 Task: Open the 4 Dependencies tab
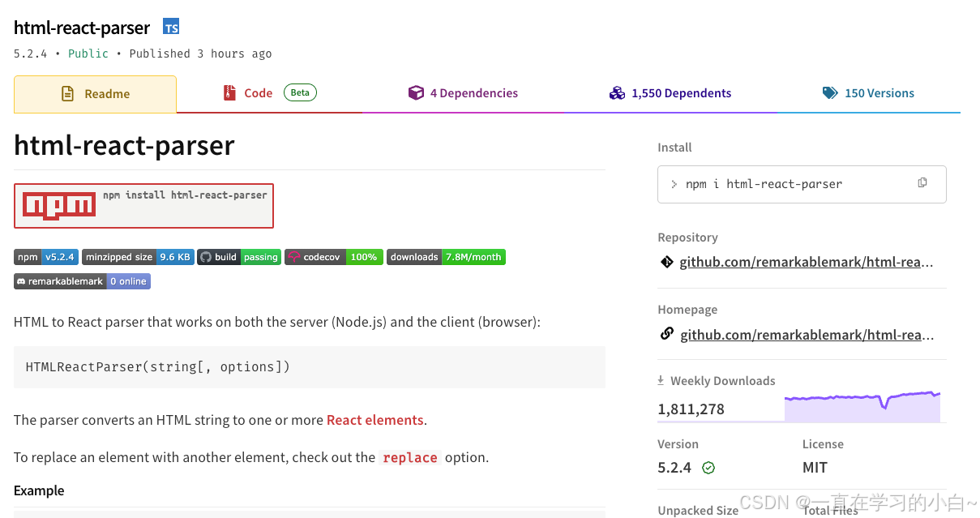tap(463, 93)
